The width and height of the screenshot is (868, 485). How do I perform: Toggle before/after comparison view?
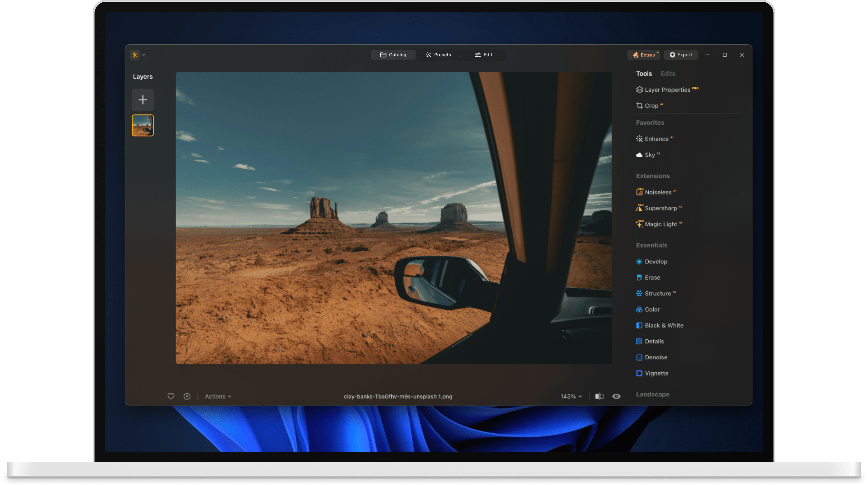[x=599, y=396]
